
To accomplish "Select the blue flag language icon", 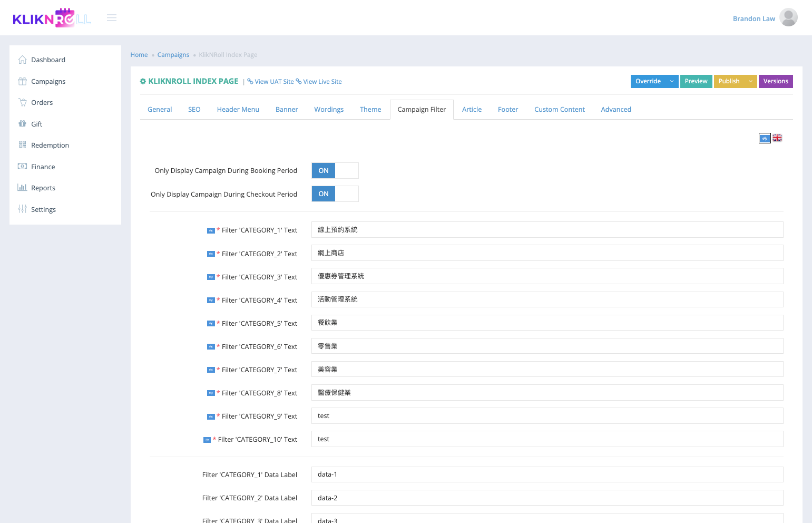I will (765, 138).
